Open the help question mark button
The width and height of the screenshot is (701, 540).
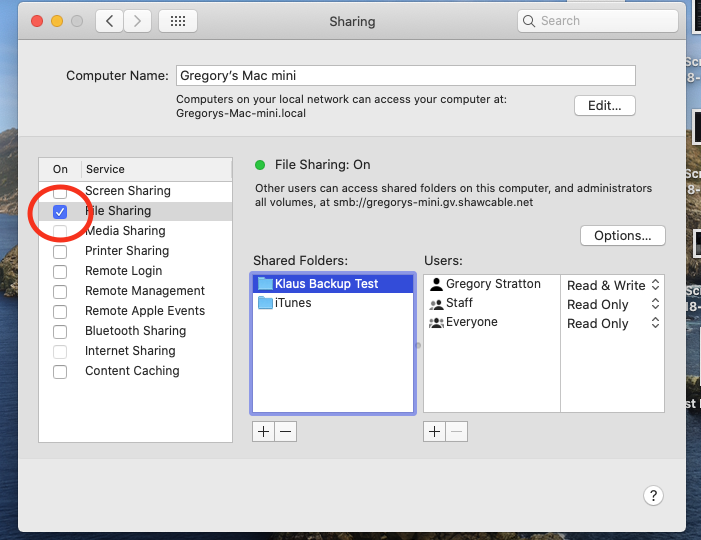coord(652,495)
